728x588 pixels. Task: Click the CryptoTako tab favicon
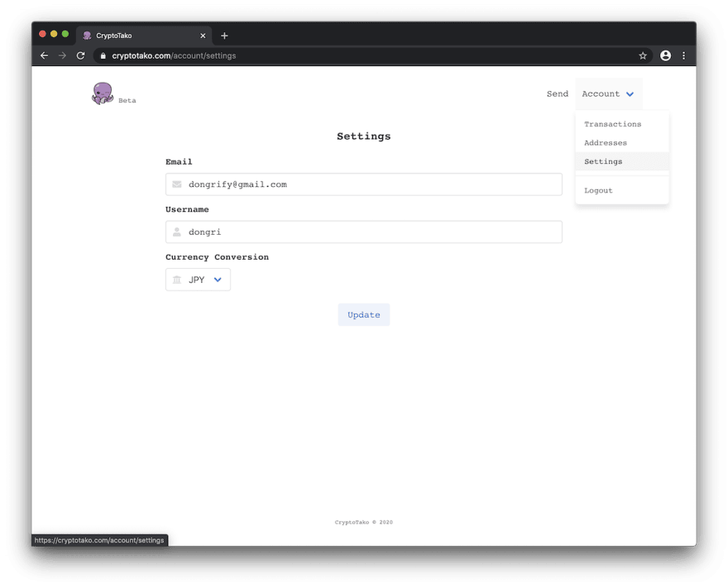click(87, 36)
